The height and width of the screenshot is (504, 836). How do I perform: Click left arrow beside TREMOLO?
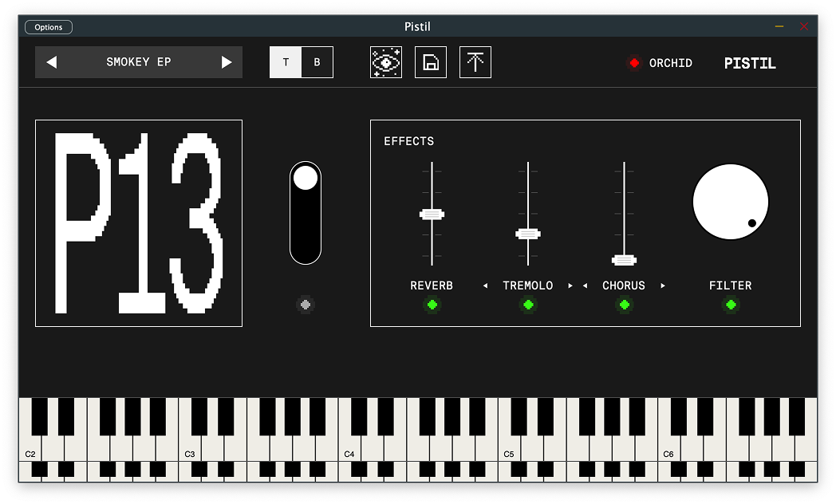pos(485,286)
